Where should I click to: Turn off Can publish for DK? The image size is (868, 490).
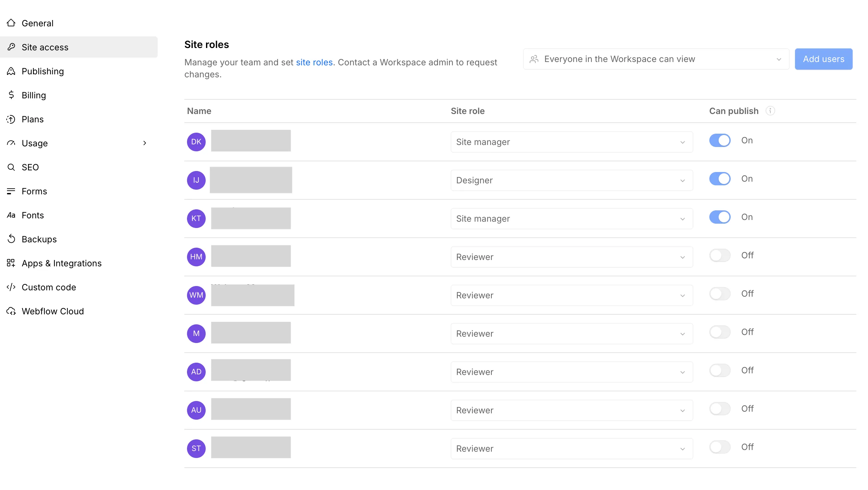(720, 141)
